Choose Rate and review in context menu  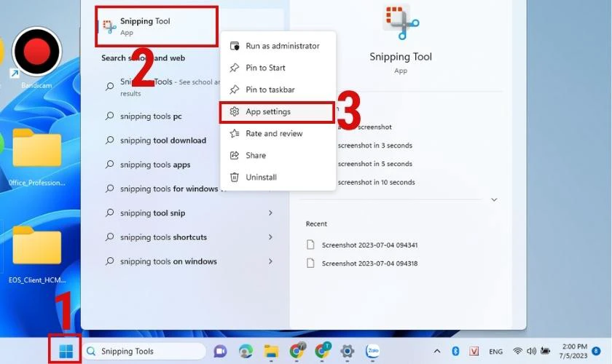(x=278, y=133)
